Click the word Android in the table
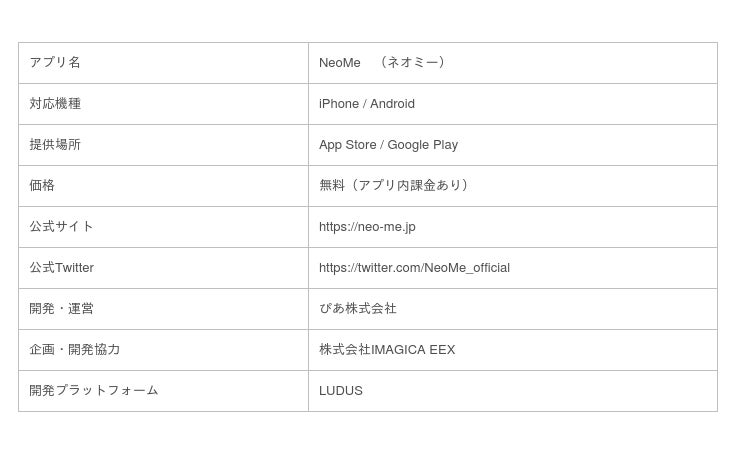 pos(392,104)
